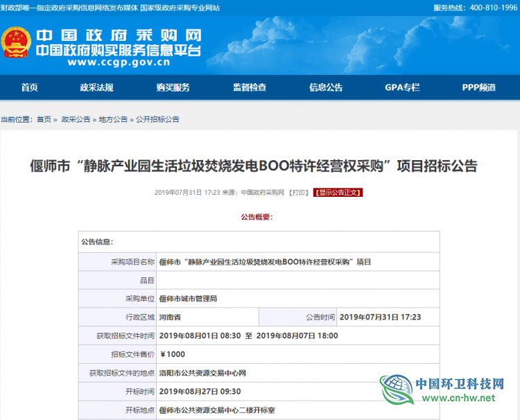Open the 政采法规 navigation item
This screenshot has width=520, height=420.
pyautogui.click(x=96, y=87)
